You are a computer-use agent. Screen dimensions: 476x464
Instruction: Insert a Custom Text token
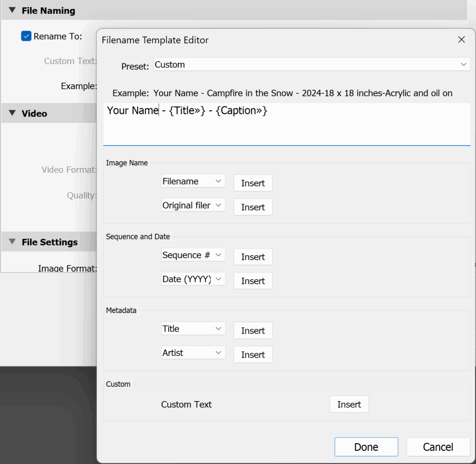click(349, 404)
